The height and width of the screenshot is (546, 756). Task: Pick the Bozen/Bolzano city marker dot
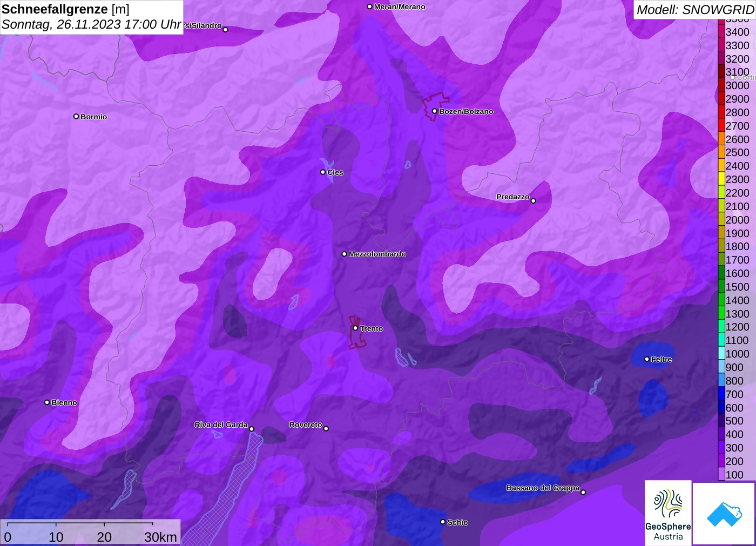[434, 111]
